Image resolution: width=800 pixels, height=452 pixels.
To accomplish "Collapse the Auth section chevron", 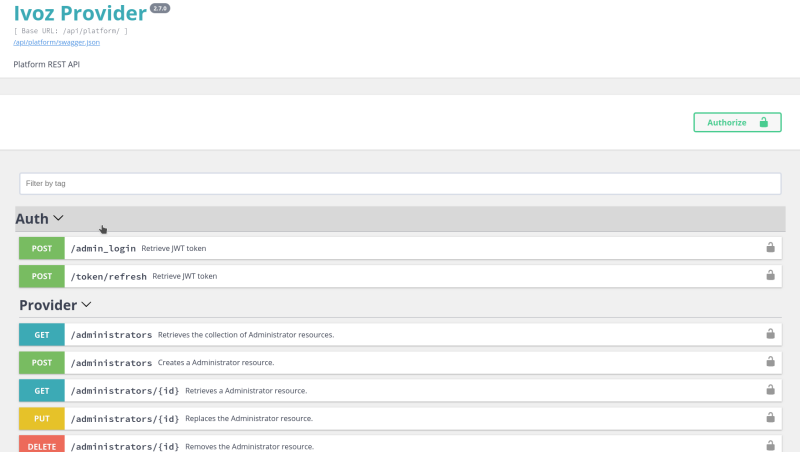I will click(x=59, y=218).
